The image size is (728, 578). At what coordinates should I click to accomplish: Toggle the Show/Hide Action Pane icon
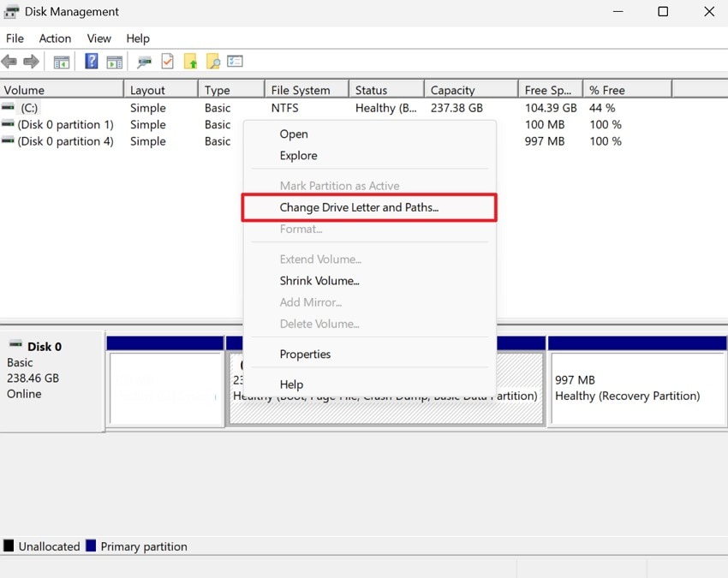(114, 62)
